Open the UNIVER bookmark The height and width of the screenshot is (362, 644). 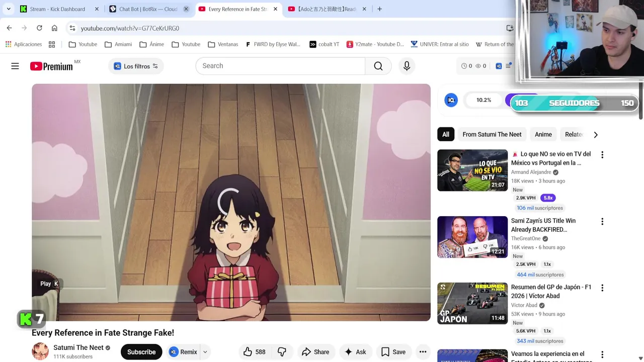pos(439,44)
